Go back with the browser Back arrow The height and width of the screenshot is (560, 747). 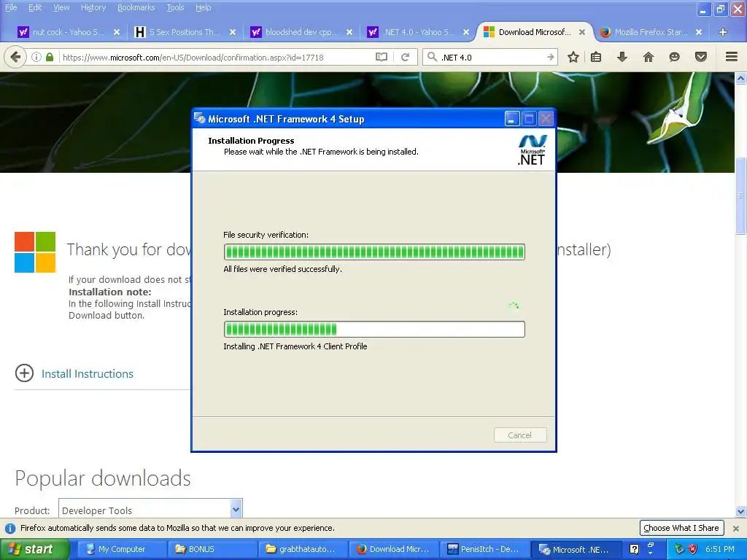(x=15, y=57)
